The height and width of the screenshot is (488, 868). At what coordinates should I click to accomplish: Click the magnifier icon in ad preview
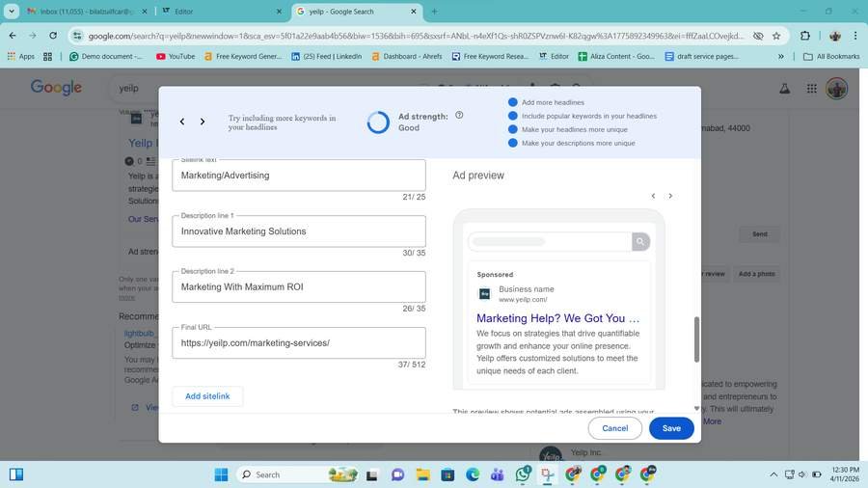[x=640, y=242]
